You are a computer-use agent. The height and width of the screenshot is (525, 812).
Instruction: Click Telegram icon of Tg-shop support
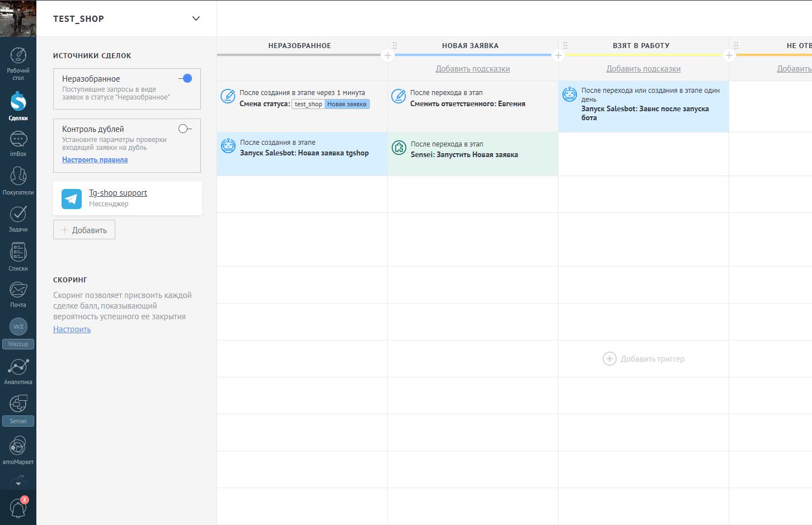point(72,198)
